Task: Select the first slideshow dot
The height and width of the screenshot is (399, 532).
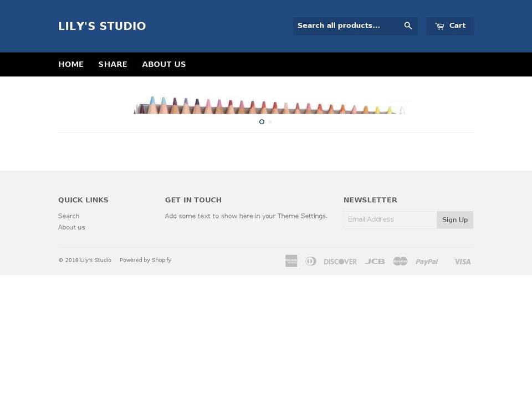Action: pyautogui.click(x=262, y=121)
